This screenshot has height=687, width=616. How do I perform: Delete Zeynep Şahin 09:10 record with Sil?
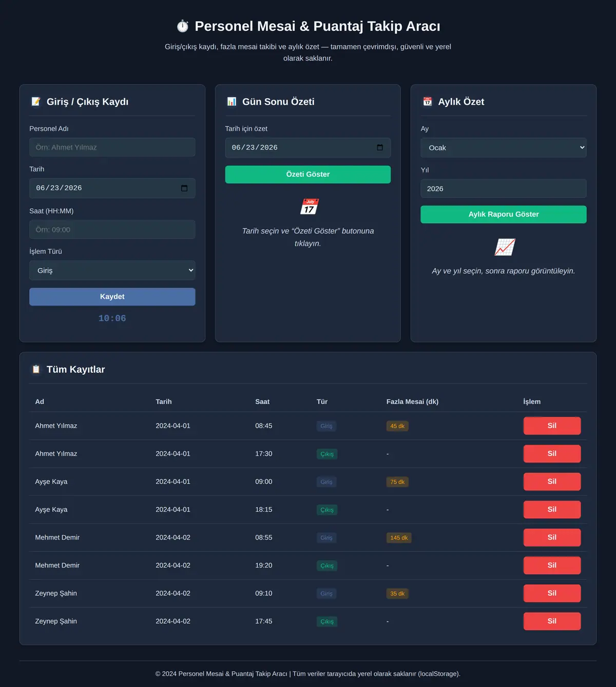pos(552,593)
